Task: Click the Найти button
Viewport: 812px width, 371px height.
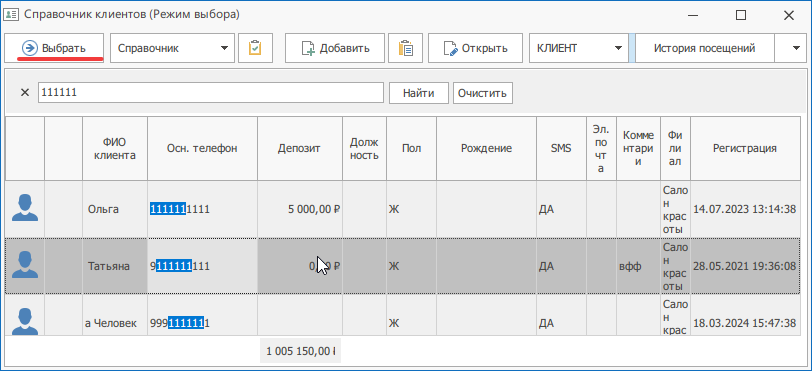Action: (x=418, y=93)
